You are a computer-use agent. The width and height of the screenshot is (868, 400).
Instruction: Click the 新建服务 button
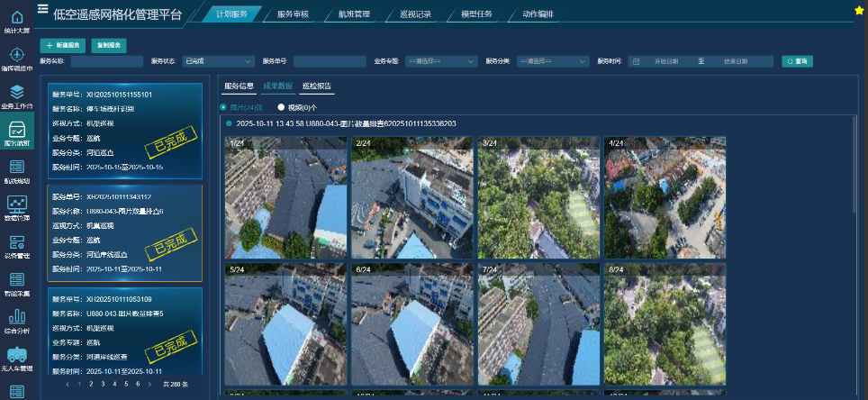[x=63, y=45]
